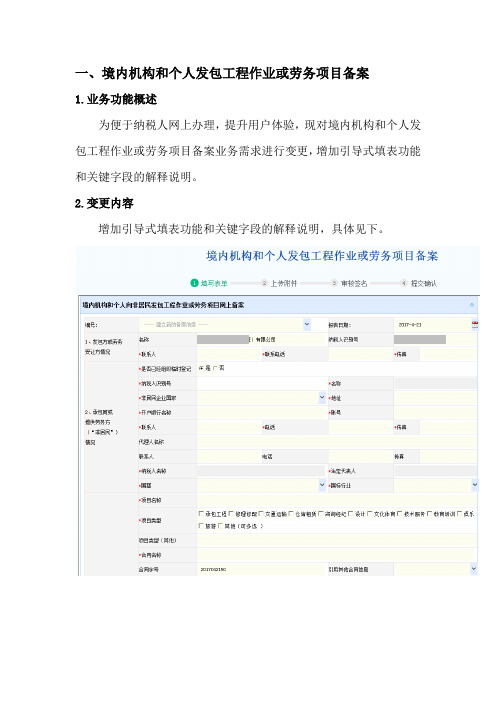Tick the "交通运输" checkbox
This screenshot has width=496, height=702.
tap(261, 514)
